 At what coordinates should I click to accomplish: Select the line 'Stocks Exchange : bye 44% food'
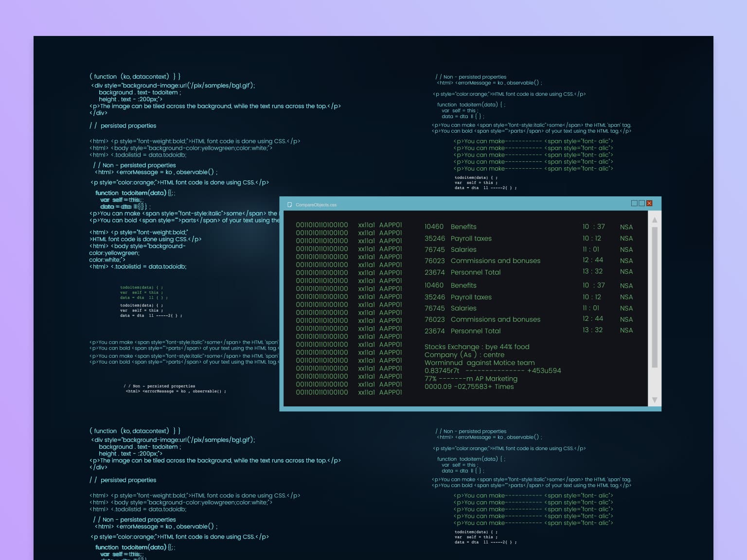pyautogui.click(x=477, y=347)
